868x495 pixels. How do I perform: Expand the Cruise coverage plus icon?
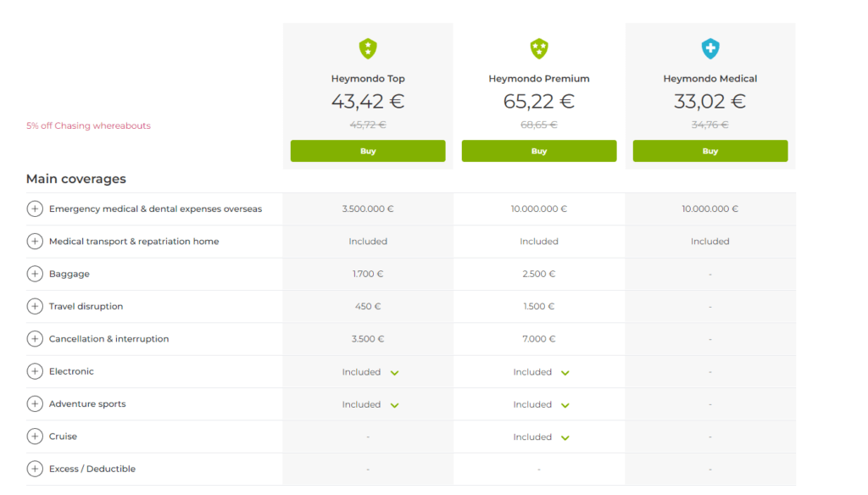[x=35, y=437]
